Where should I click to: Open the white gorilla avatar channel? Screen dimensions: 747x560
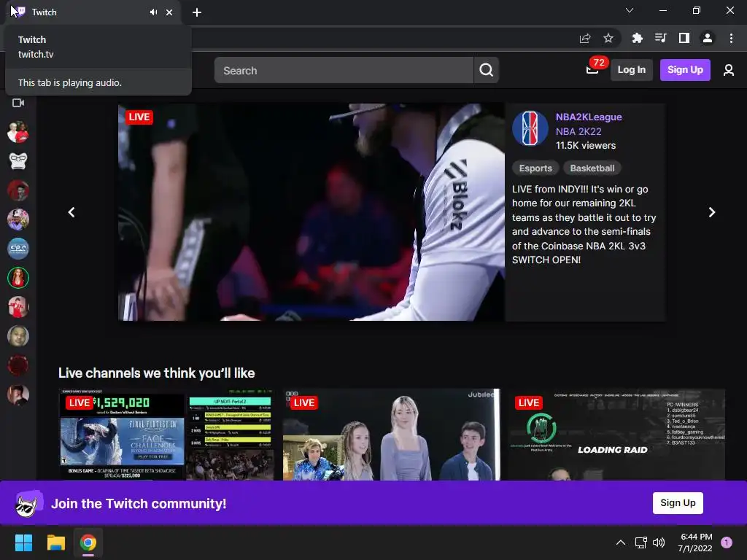tap(18, 161)
